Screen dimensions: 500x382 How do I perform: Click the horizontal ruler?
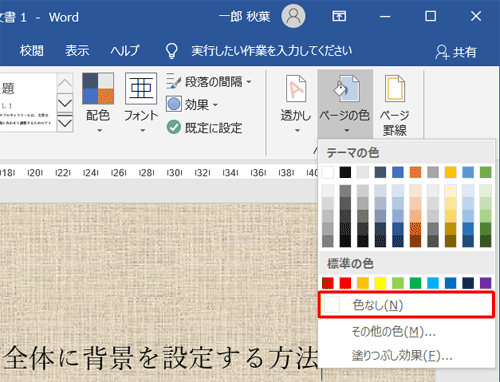pyautogui.click(x=159, y=172)
